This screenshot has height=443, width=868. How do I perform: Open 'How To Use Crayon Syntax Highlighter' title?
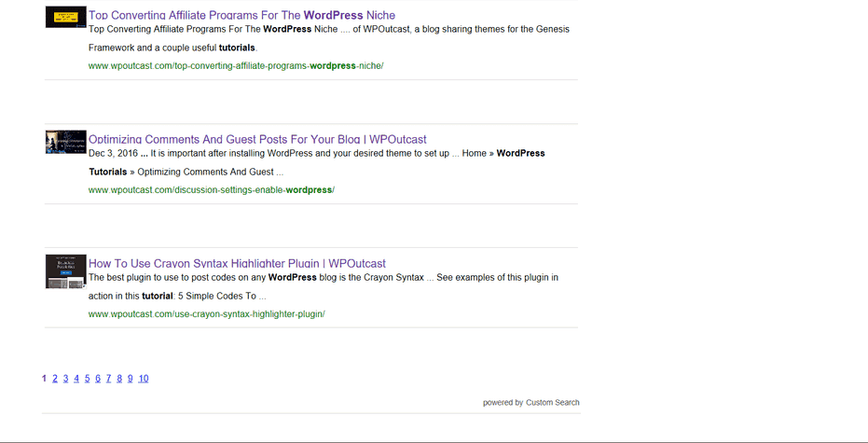click(x=237, y=263)
